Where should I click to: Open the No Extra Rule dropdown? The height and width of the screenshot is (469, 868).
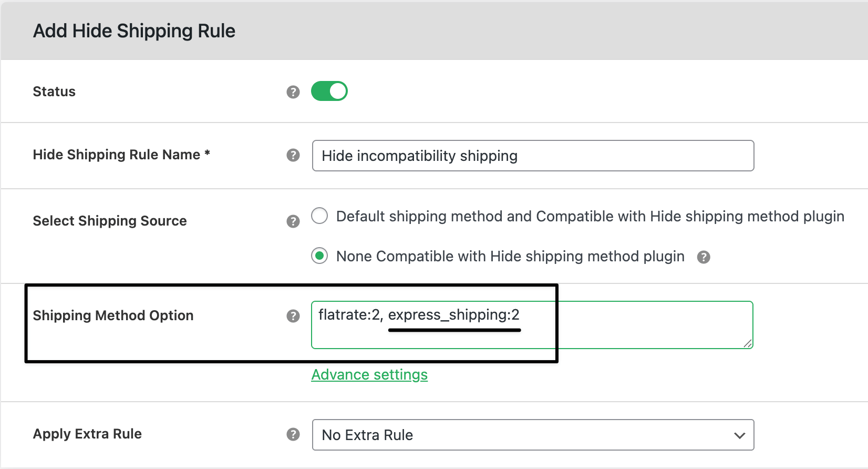coord(533,435)
